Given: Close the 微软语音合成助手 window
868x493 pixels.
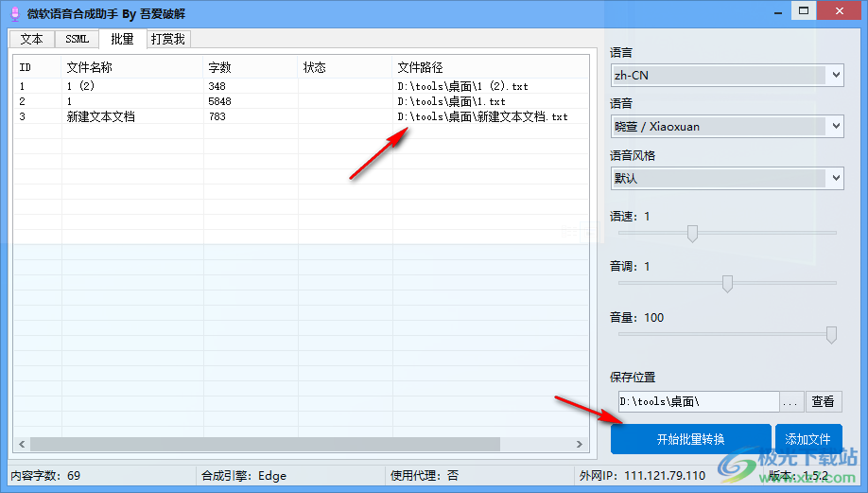Looking at the screenshot, I should click(840, 10).
